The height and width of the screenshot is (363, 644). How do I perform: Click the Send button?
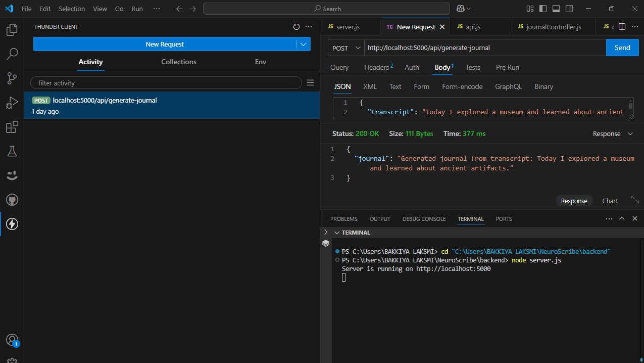(x=622, y=48)
